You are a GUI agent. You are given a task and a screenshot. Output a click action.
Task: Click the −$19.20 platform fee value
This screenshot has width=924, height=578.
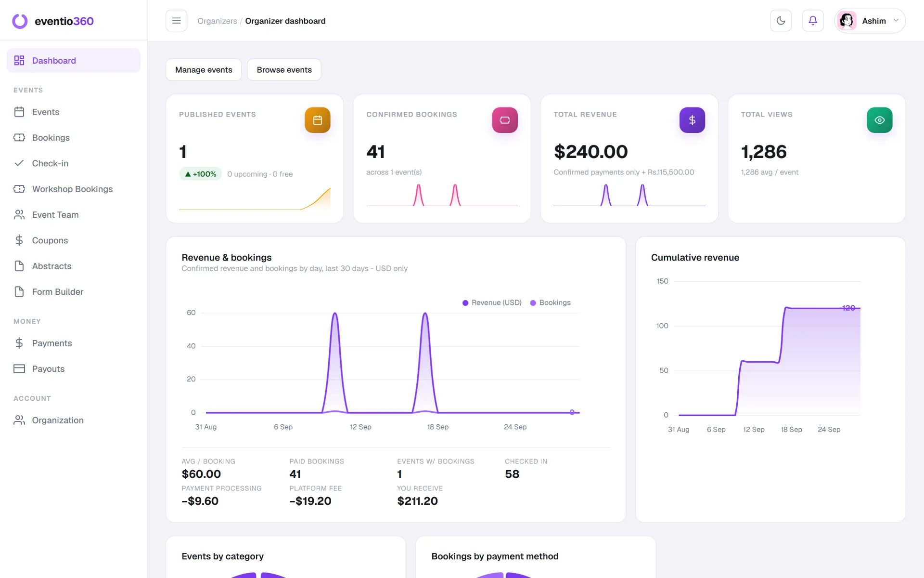pyautogui.click(x=310, y=501)
